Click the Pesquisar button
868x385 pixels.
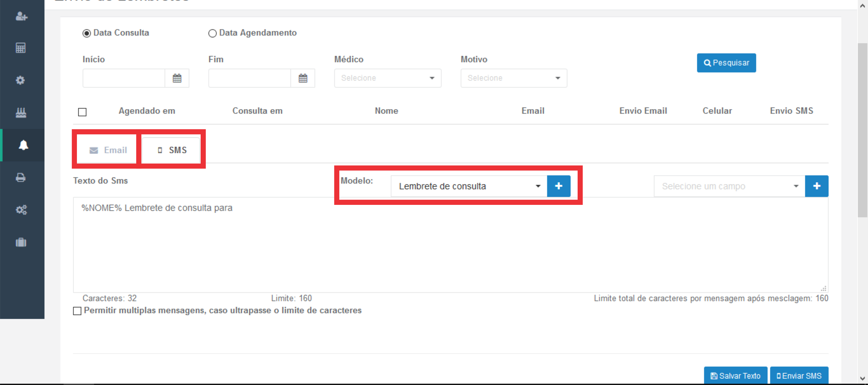tap(726, 63)
